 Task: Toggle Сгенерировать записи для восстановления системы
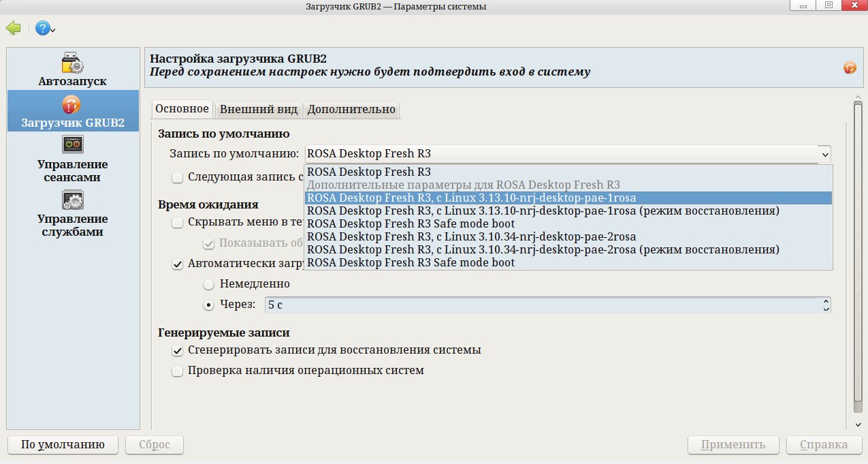point(177,350)
